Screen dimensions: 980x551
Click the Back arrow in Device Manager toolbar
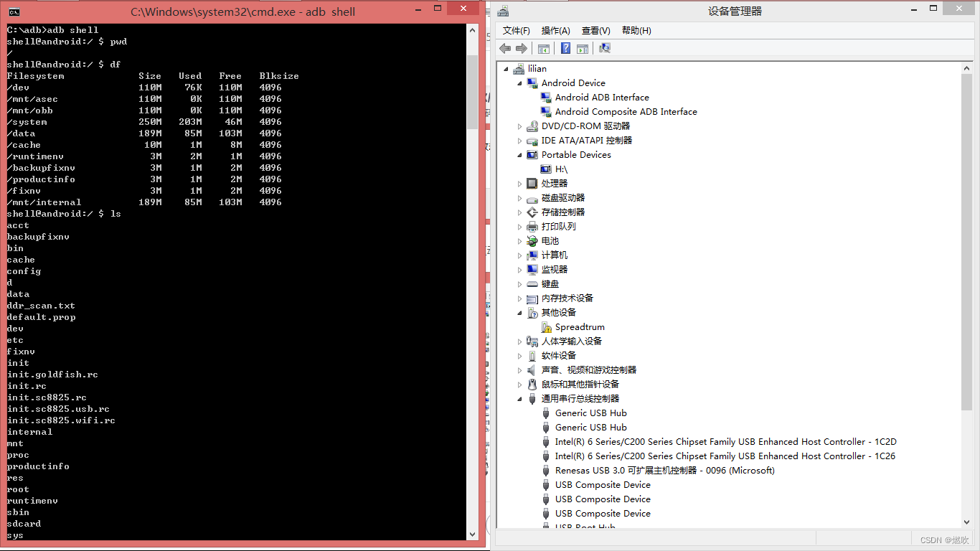pos(505,48)
